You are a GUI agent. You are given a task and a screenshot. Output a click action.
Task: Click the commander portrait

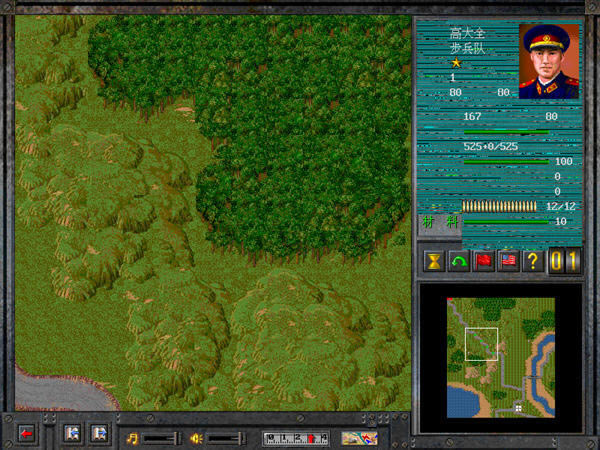[549, 60]
